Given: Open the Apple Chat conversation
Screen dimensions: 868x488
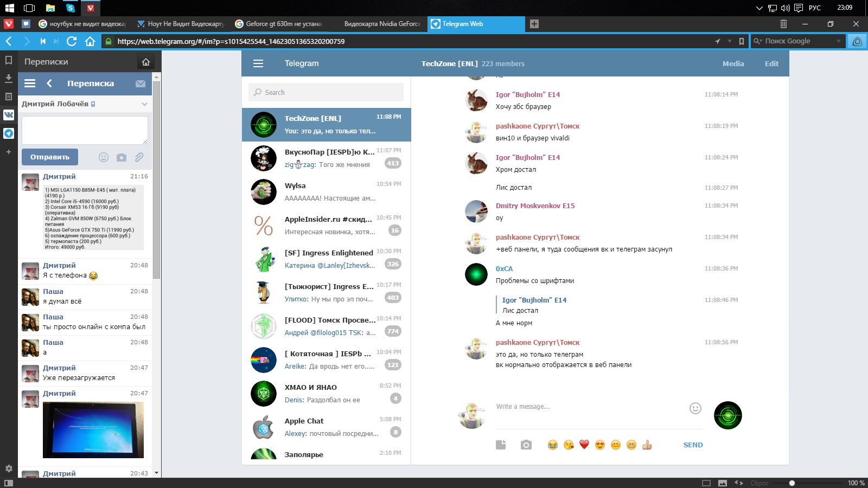Looking at the screenshot, I should (327, 427).
